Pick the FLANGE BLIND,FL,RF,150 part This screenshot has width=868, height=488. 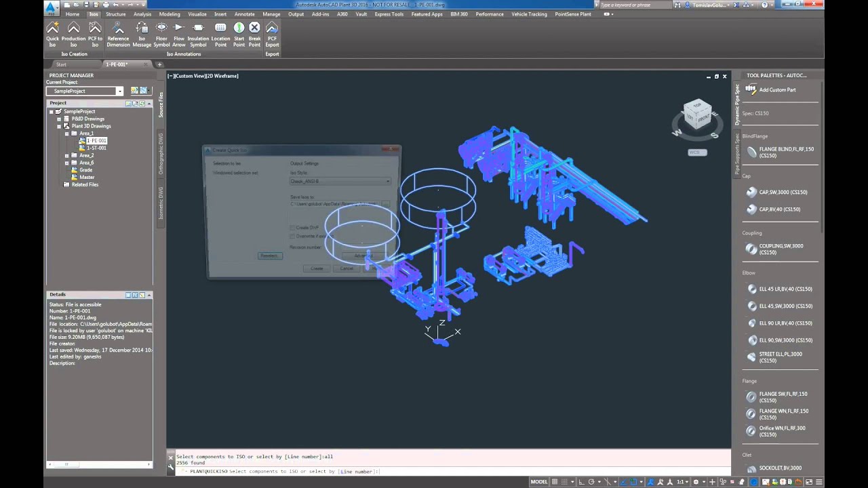780,152
